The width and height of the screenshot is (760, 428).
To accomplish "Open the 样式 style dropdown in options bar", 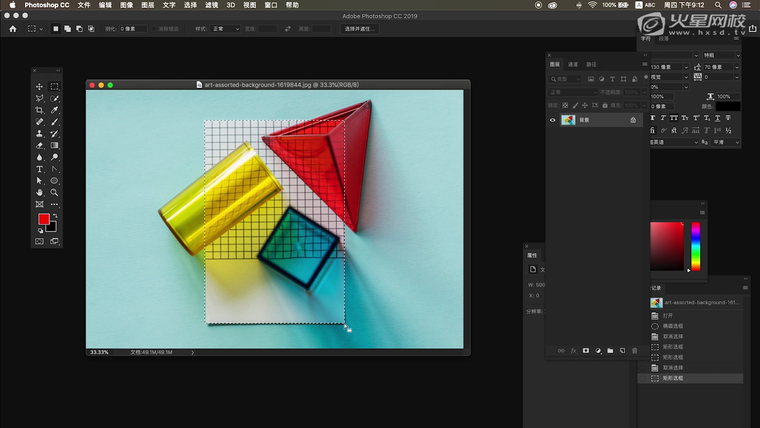I will (x=225, y=29).
